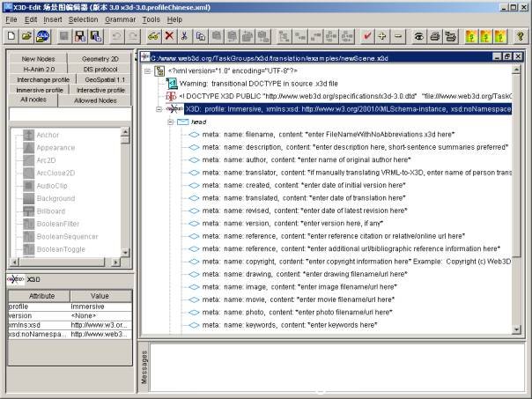Screen dimensions: 532x399
Task: Click the Billboard node icon in the palette
Action: [28, 211]
